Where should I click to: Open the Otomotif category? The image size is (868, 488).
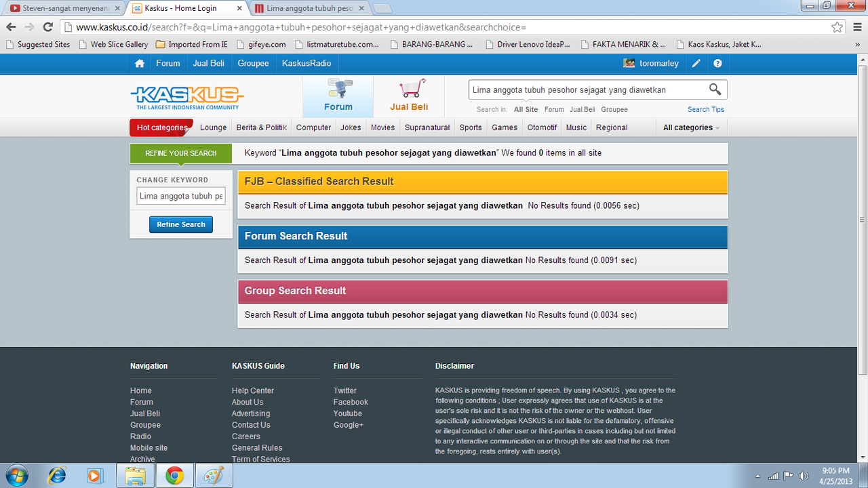pos(542,127)
